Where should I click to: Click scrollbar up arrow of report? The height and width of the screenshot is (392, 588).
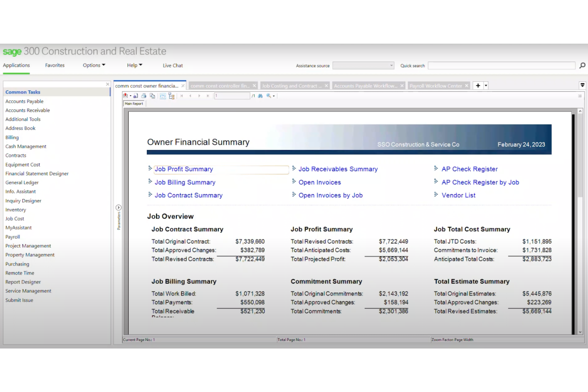pyautogui.click(x=580, y=112)
